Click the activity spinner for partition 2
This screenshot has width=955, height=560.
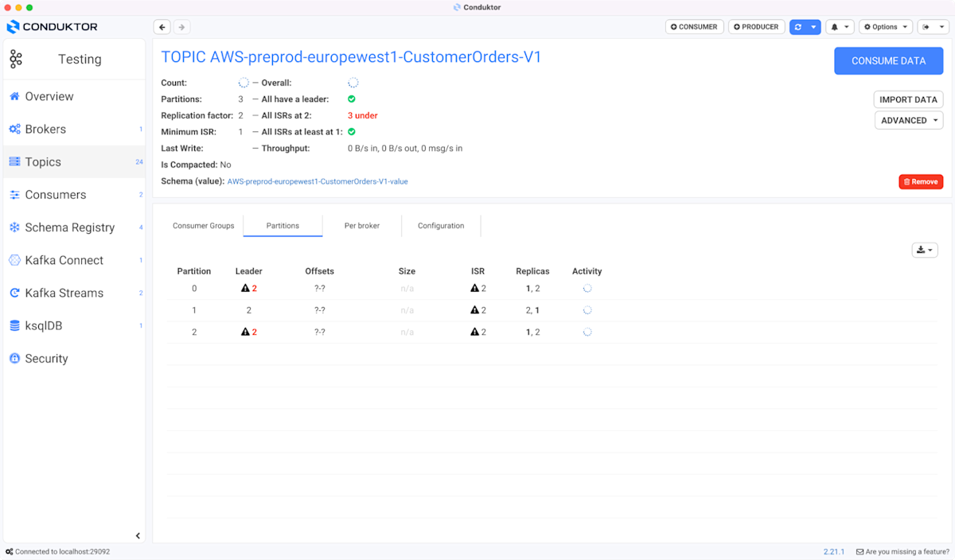coord(587,332)
